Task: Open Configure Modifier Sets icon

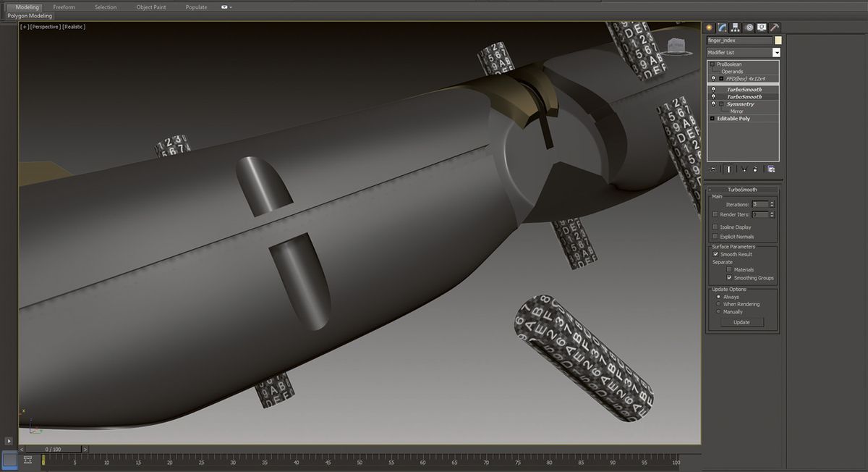Action: [771, 169]
